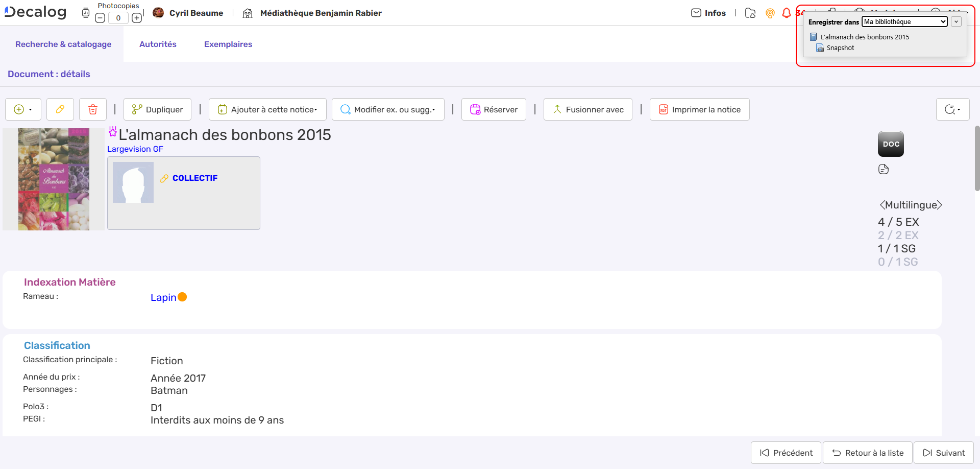Click the notifications bell icon

pos(786,13)
